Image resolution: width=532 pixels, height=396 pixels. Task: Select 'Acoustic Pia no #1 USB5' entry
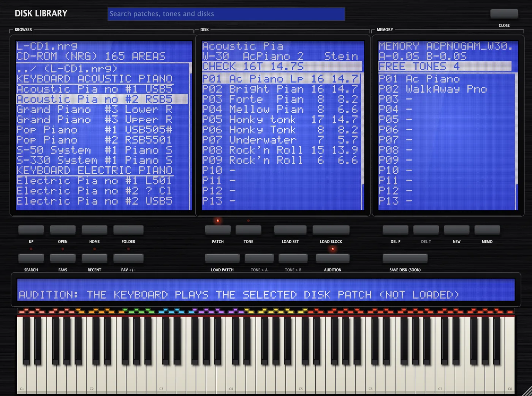[102, 89]
